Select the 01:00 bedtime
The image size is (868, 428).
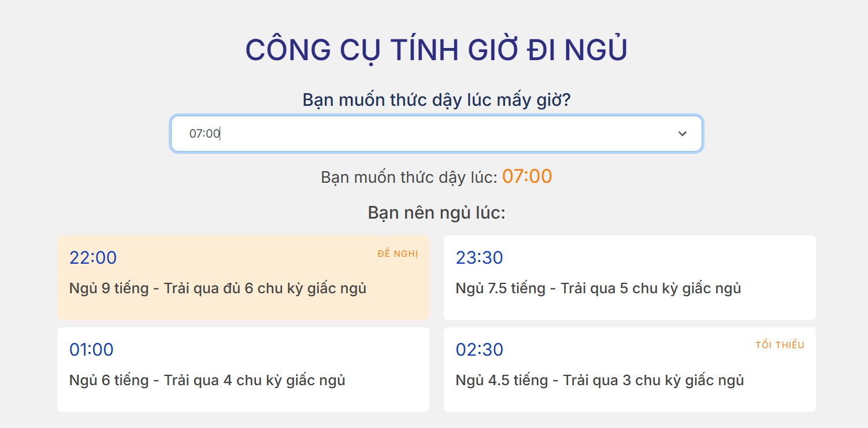[x=91, y=350]
